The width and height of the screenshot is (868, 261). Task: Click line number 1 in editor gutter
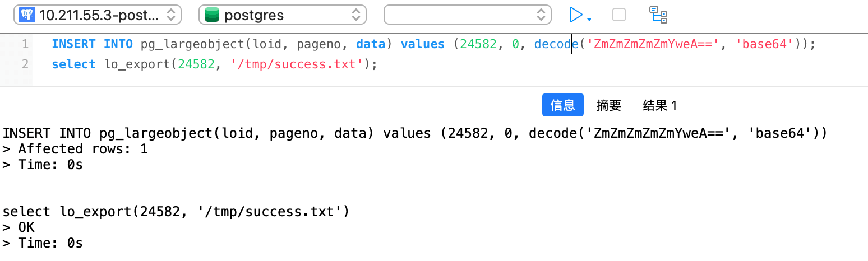(25, 44)
